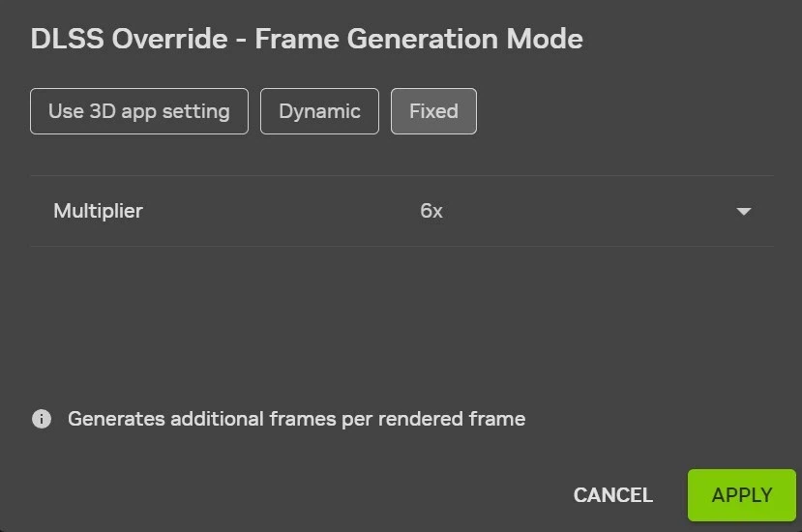802x532 pixels.
Task: Click the '3D app setting' label text
Action: pyautogui.click(x=160, y=111)
